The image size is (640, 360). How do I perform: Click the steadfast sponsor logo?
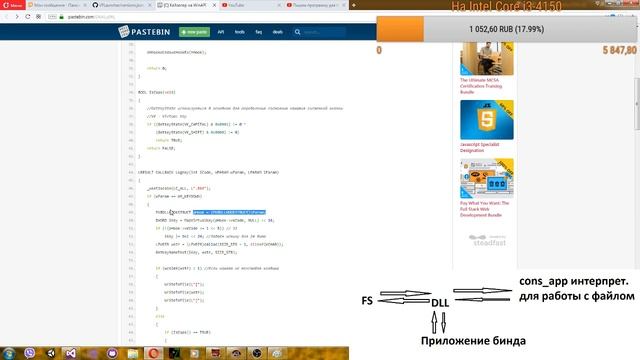tap(487, 240)
